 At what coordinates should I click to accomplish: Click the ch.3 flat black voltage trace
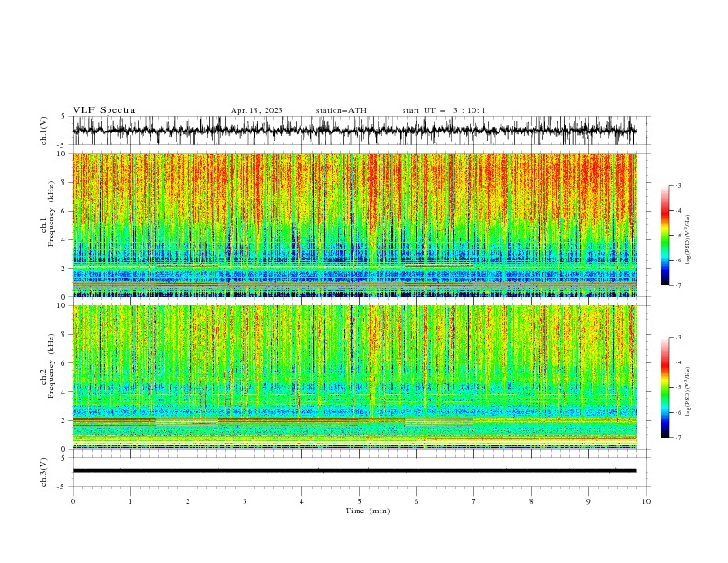click(x=354, y=471)
